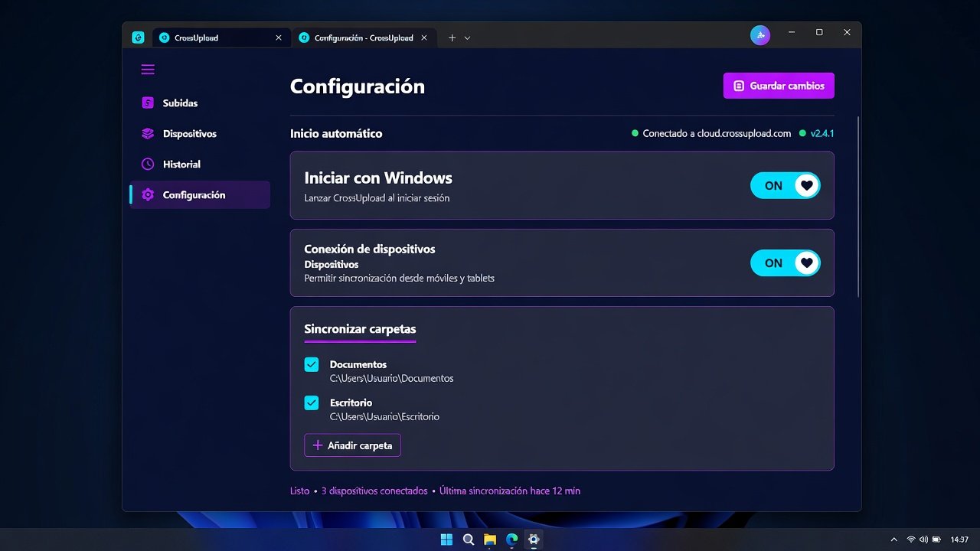
Task: Open Dispositivos section
Action: [200, 133]
